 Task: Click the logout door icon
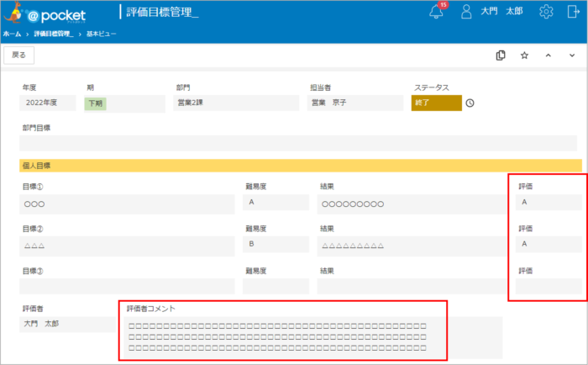574,12
